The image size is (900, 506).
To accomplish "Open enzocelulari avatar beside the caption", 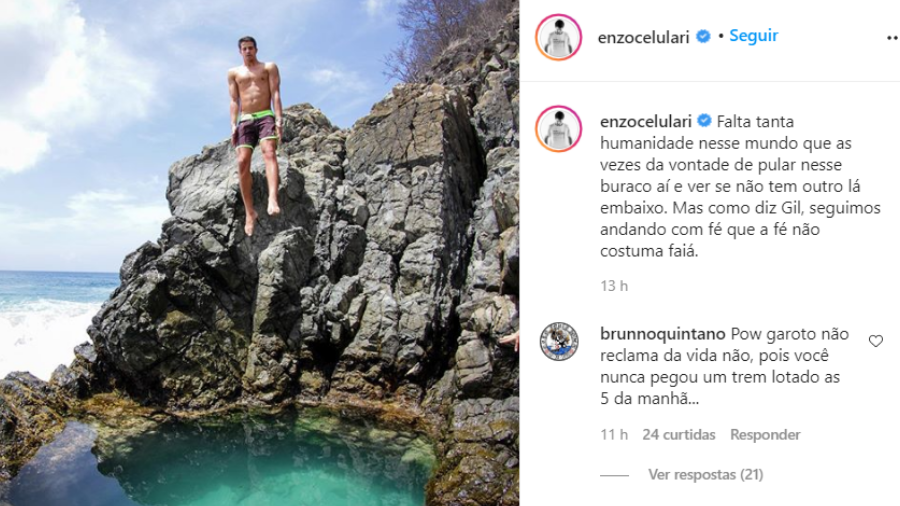I will tap(558, 129).
